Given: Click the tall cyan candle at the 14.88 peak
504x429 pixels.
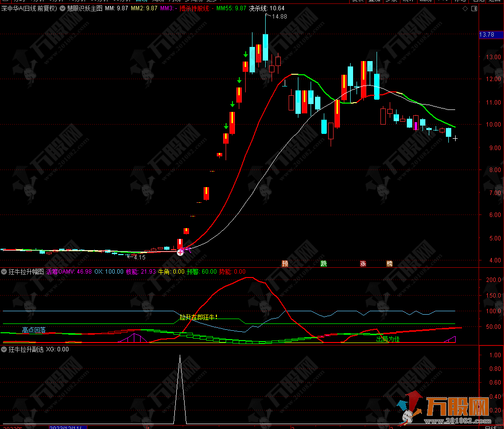Looking at the screenshot, I should point(265,47).
